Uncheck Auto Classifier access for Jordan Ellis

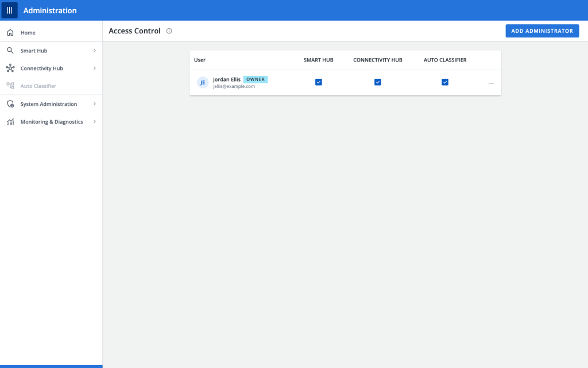click(x=445, y=82)
